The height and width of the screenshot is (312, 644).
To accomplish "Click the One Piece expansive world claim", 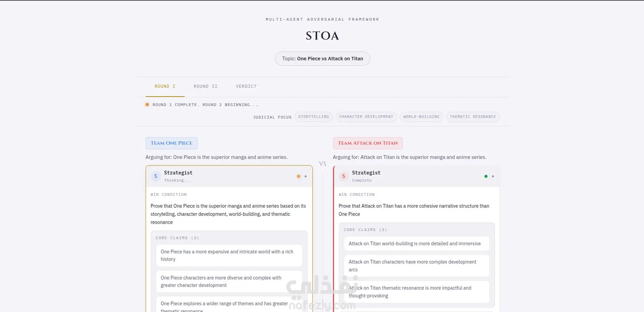I will pyautogui.click(x=229, y=255).
